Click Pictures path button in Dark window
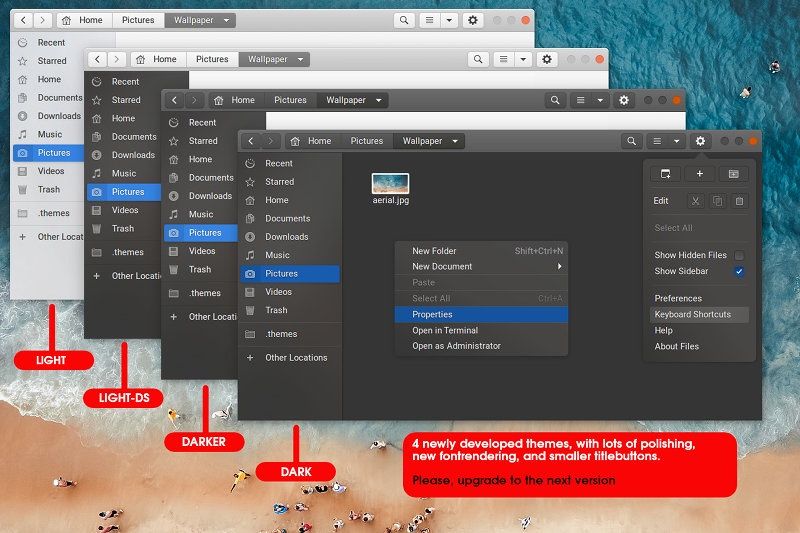This screenshot has width=800, height=533. (366, 141)
